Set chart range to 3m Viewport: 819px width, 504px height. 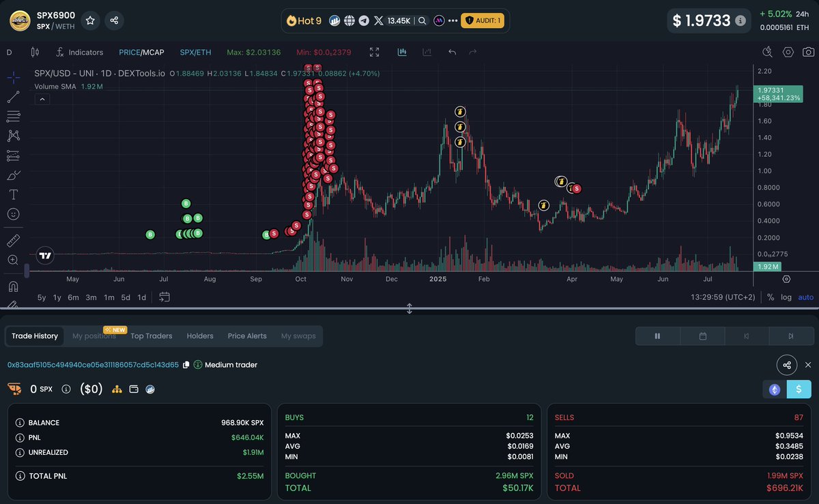91,297
